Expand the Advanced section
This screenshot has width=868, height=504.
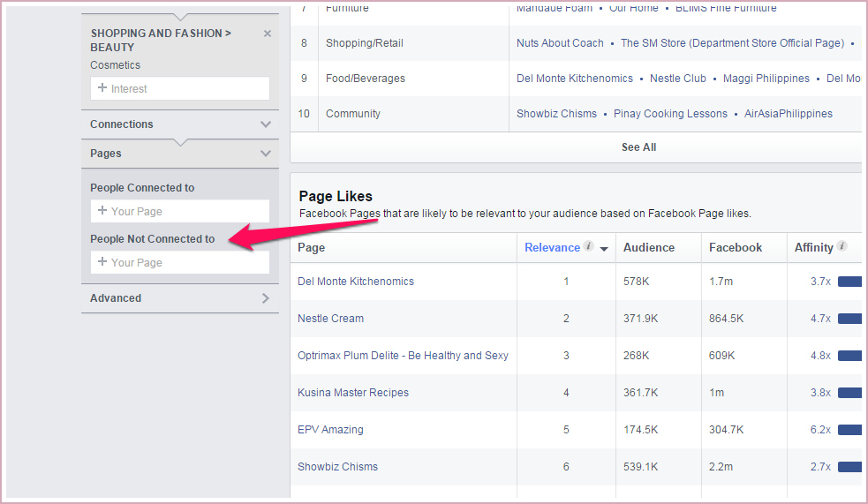(x=266, y=298)
